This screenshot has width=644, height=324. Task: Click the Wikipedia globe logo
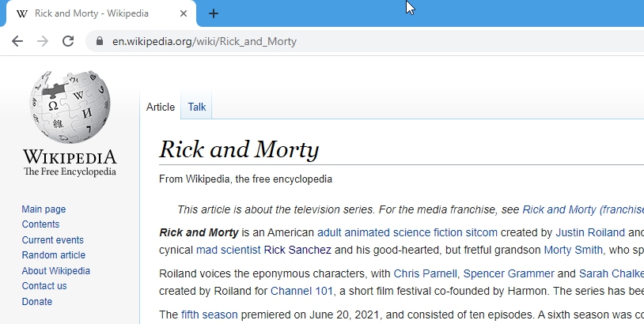point(70,107)
